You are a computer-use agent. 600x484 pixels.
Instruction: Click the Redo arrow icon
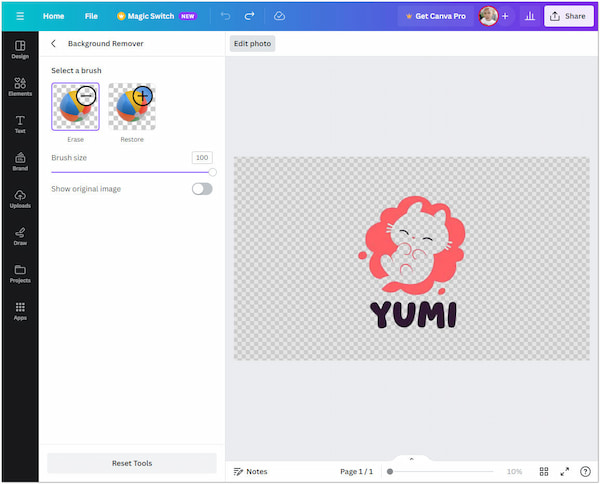pos(249,16)
